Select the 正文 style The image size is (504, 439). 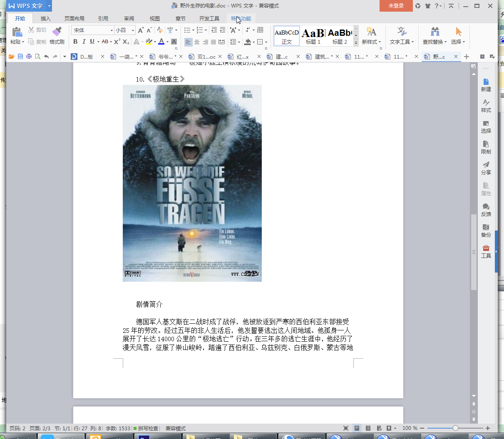point(287,36)
